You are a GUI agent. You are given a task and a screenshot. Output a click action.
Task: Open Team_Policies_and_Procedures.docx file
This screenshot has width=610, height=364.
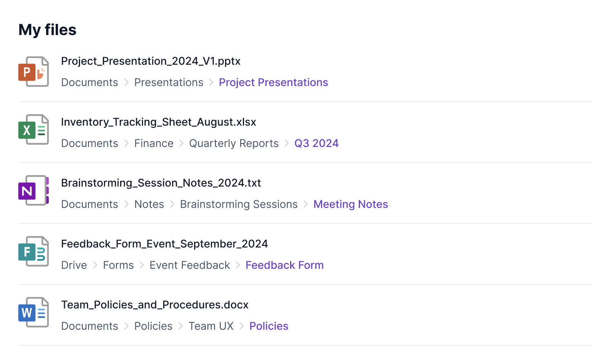[155, 305]
